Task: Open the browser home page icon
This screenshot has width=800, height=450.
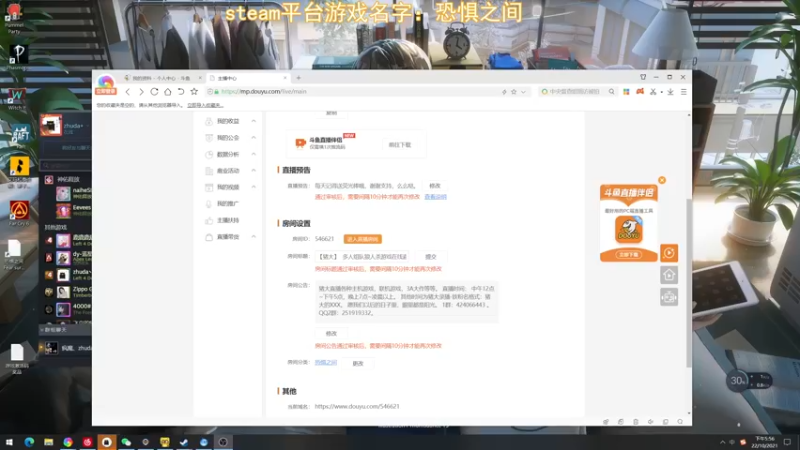Action: pos(167,92)
